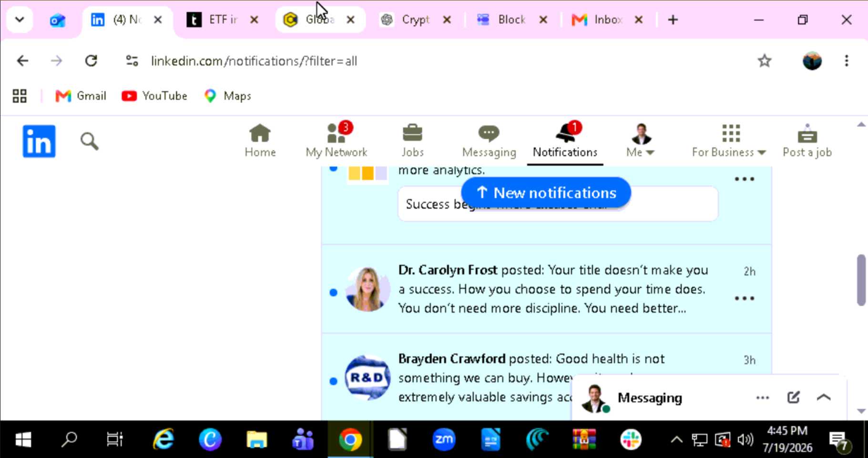Screen dimensions: 868x458
Task: Bookmark this page with the star
Action: [x=765, y=61]
